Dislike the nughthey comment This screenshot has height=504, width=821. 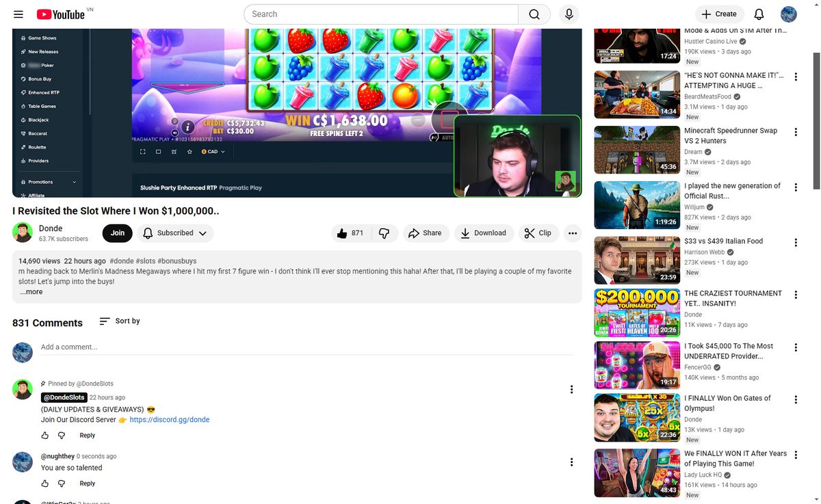(62, 483)
